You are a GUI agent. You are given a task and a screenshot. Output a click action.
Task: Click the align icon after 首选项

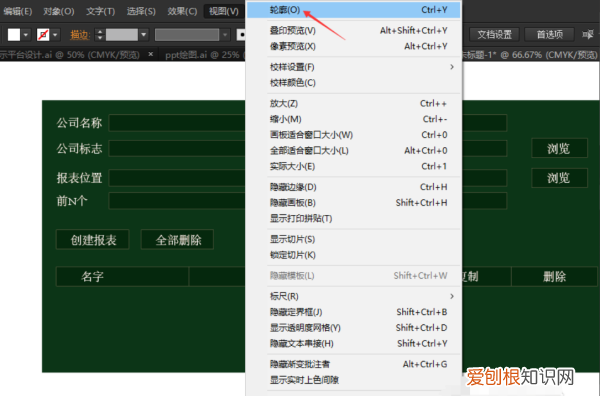pos(588,35)
